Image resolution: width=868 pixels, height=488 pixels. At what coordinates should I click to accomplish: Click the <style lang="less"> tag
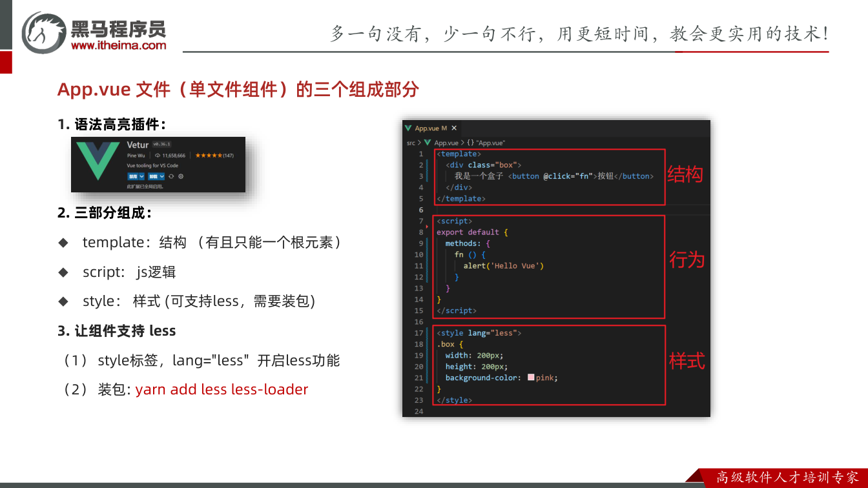[x=479, y=333]
